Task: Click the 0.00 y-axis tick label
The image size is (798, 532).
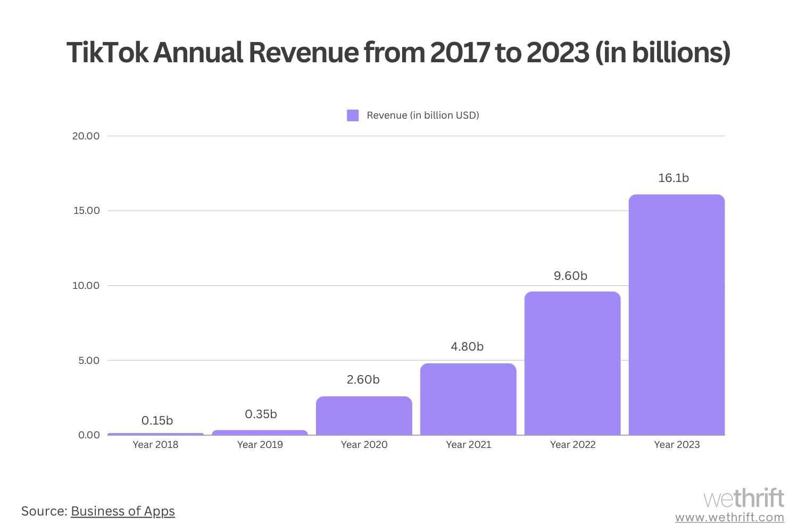Action: tap(88, 435)
